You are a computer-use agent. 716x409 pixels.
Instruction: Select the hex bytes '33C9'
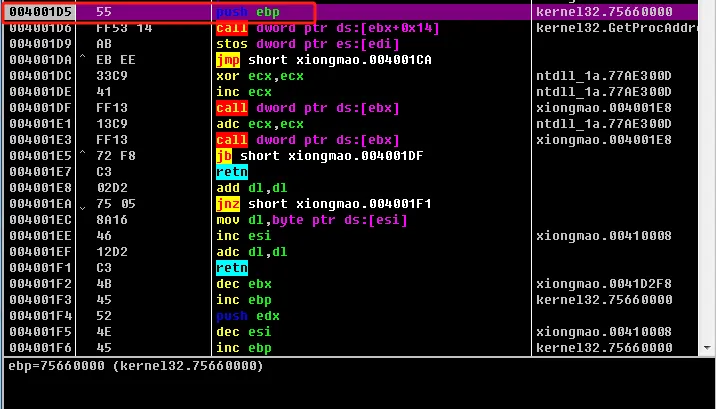coord(112,76)
